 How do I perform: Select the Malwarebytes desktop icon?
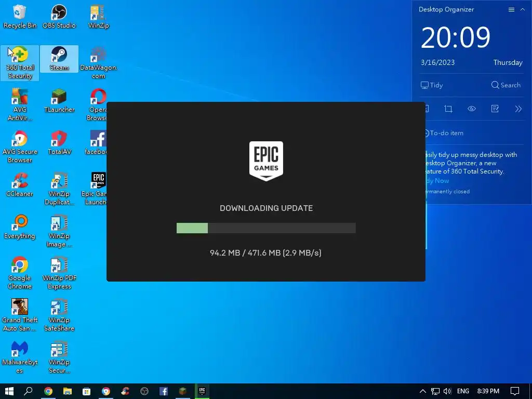point(20,357)
